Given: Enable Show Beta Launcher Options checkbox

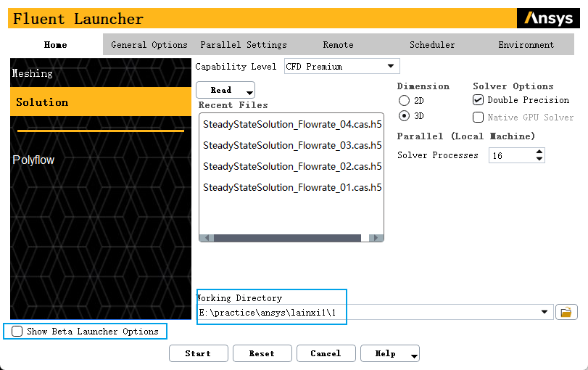Looking at the screenshot, I should [x=17, y=332].
